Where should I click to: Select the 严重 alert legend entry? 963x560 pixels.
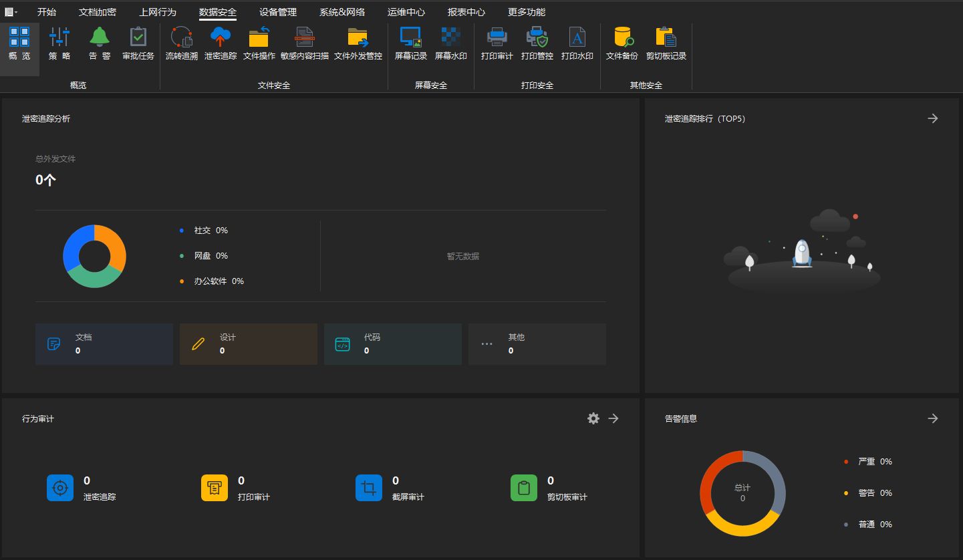tap(868, 461)
